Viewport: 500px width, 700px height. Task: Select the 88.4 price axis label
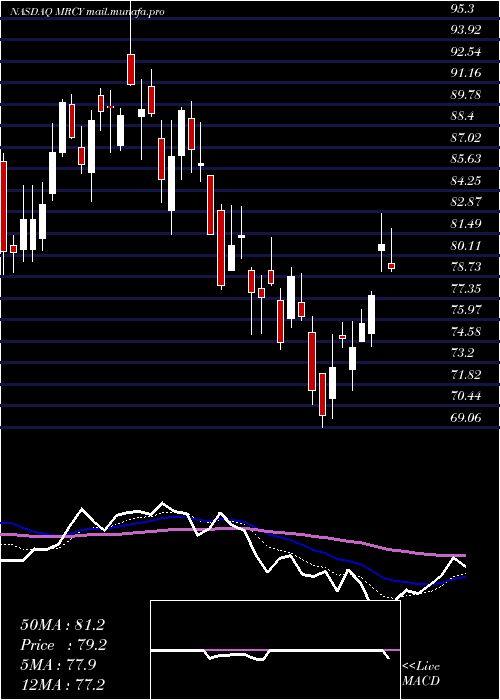click(x=463, y=116)
